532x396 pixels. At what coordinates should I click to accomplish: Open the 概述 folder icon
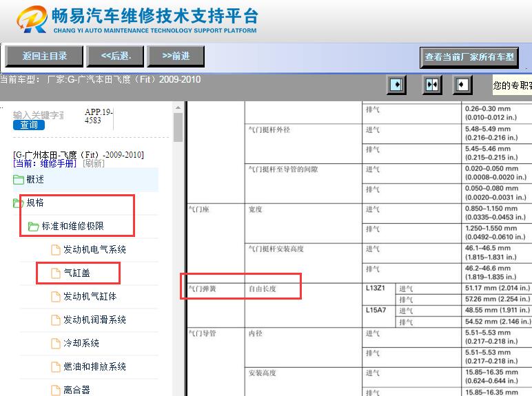click(19, 179)
